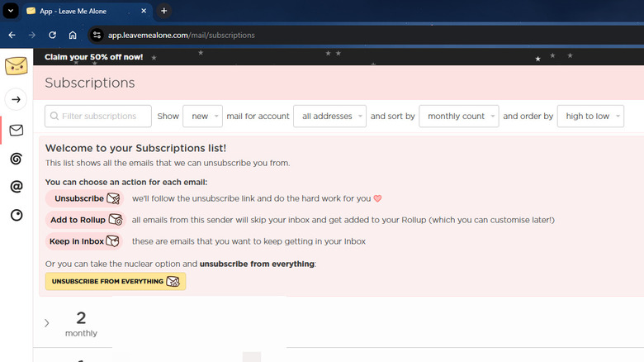
Task: Expand the sidebar with the arrow button
Action: pos(16,99)
